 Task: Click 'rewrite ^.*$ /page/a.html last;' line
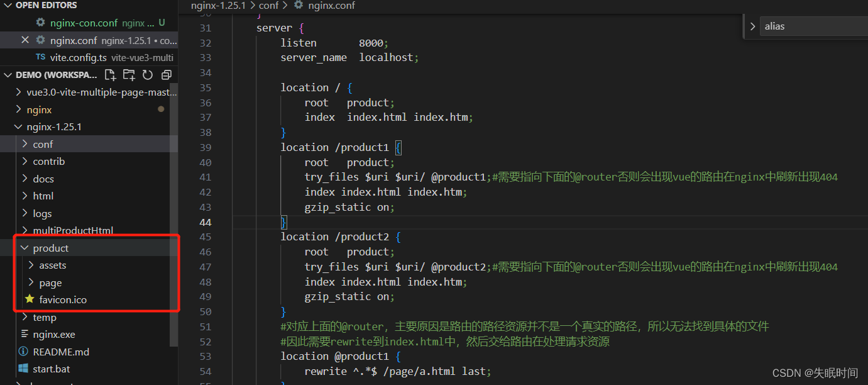(x=398, y=371)
